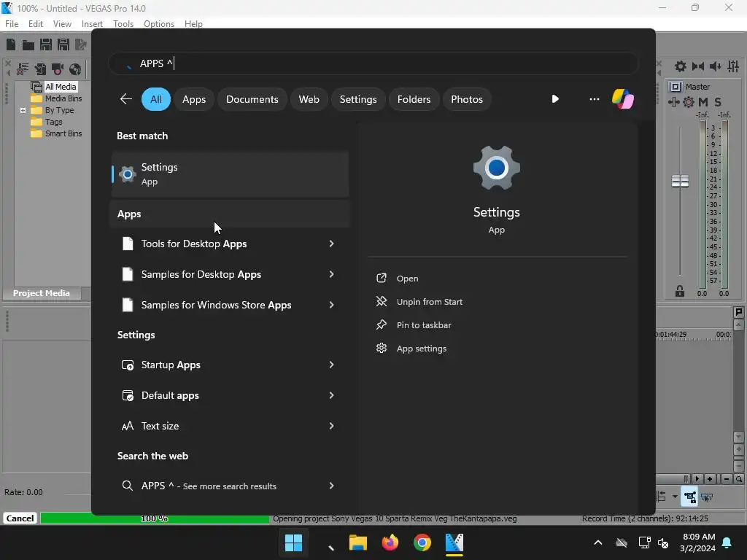Open the Auto Ripple dropdown arrow
Image resolution: width=747 pixels, height=560 pixels.
675,497
